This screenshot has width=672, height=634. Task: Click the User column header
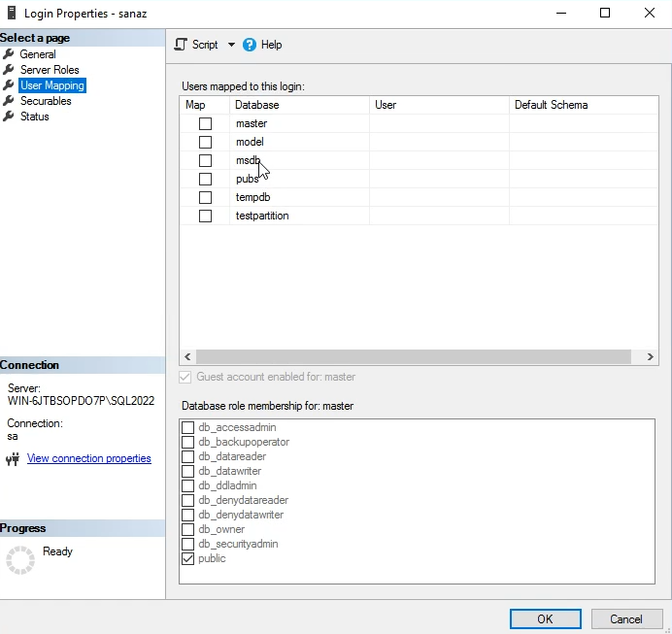[x=439, y=105]
